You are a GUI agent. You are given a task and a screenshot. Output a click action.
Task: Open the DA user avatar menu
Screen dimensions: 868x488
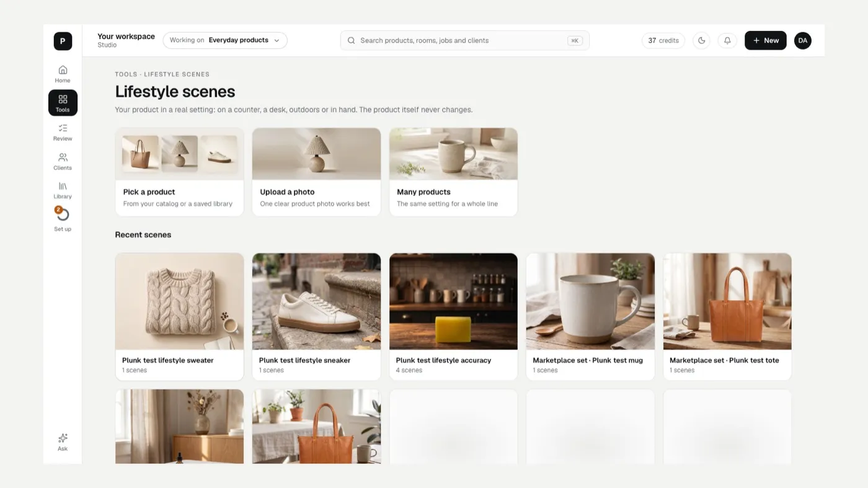pos(803,40)
